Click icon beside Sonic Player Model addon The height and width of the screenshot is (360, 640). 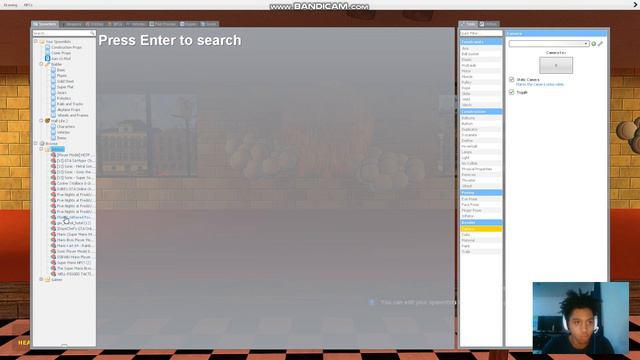(53, 251)
